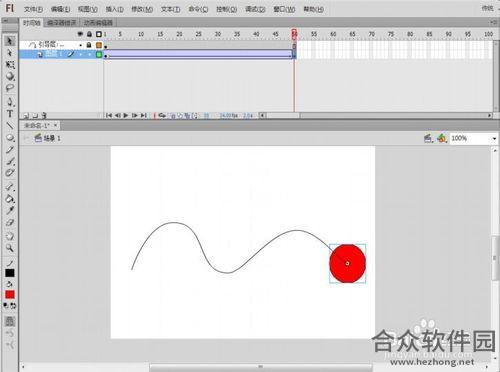Open the 插入(I) menu
Screen dimensions: 500x372
[x=114, y=9]
